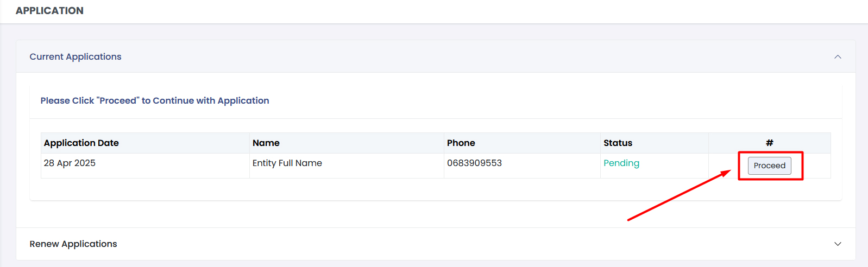
Task: Click the Proceed button
Action: (x=769, y=166)
